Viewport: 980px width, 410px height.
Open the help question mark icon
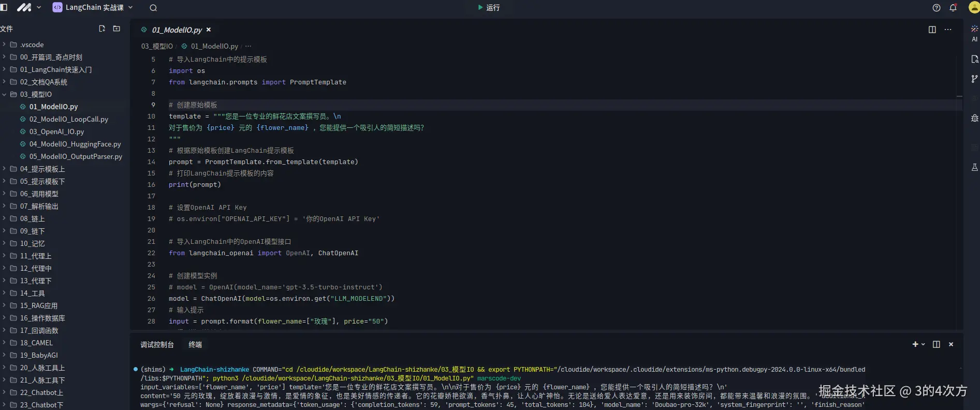coord(936,8)
